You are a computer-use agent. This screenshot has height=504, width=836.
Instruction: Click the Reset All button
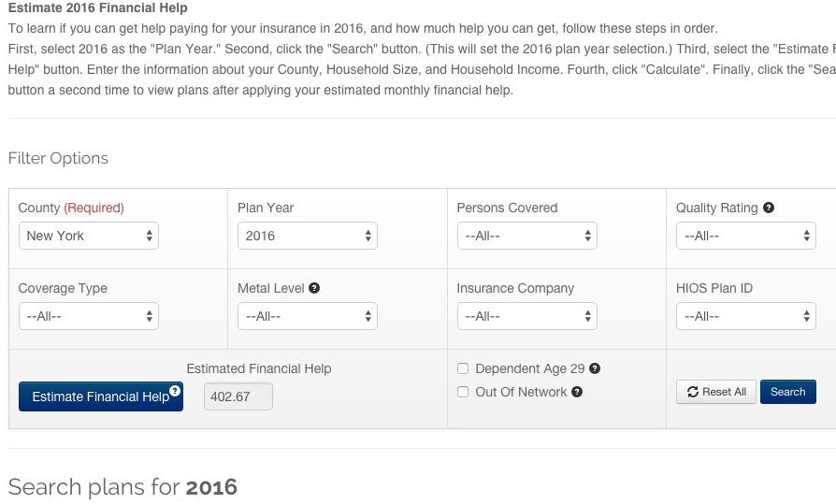716,392
